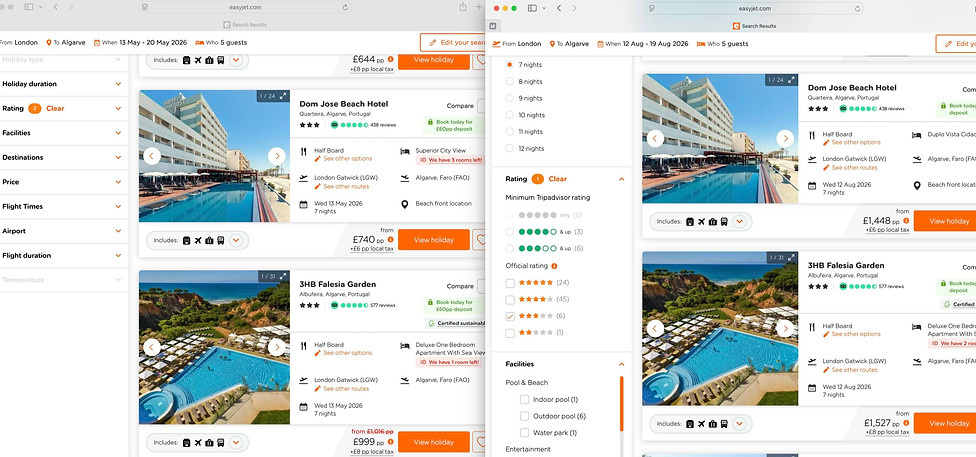Click info icon beside £999 pp price
976x457 pixels.
pos(390,441)
